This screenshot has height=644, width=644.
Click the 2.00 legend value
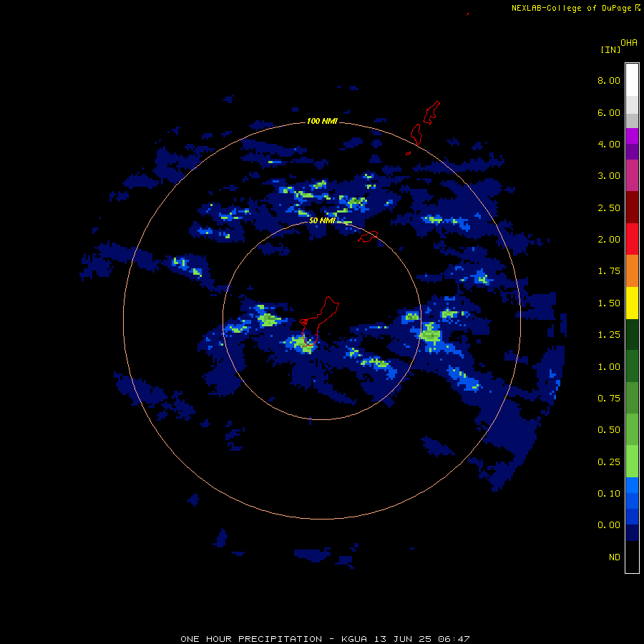pos(609,240)
